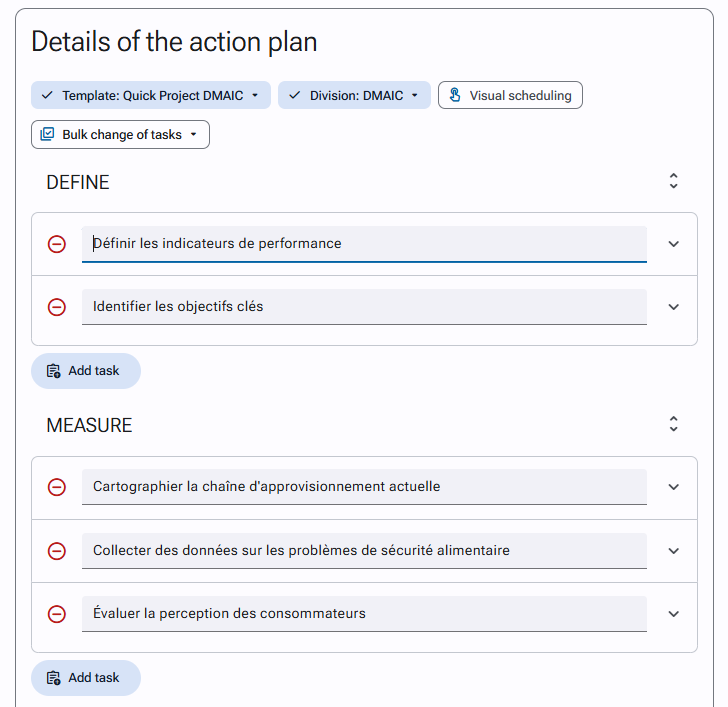Edit the 'Identifier les objectifs clés' text field
The image size is (728, 707).
364,307
